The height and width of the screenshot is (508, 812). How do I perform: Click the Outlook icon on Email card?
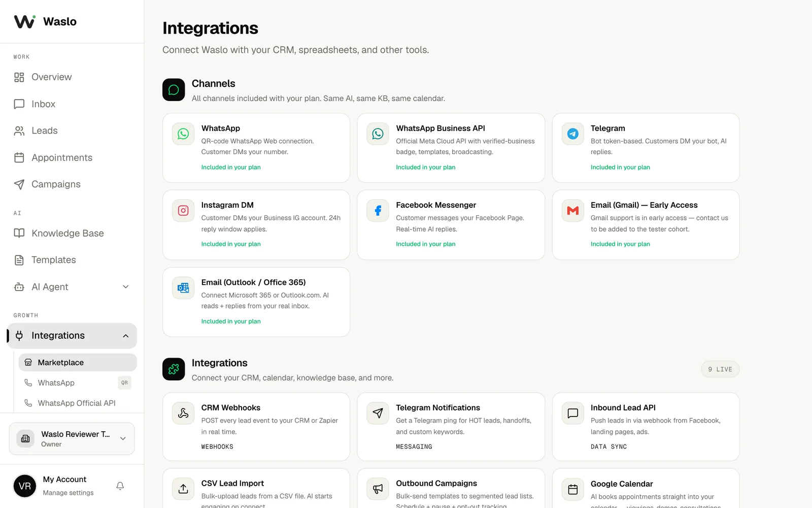pyautogui.click(x=183, y=288)
